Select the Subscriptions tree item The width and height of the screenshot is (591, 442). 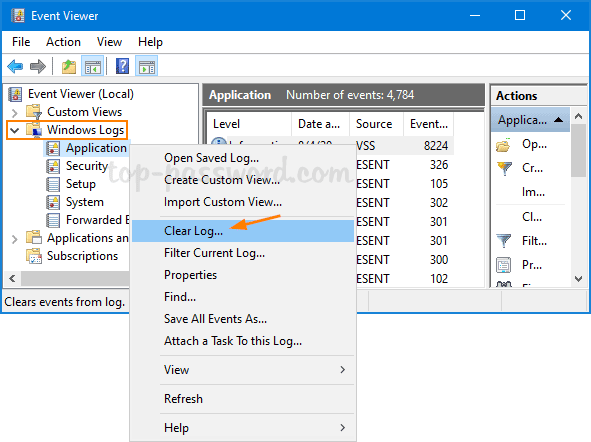point(82,256)
